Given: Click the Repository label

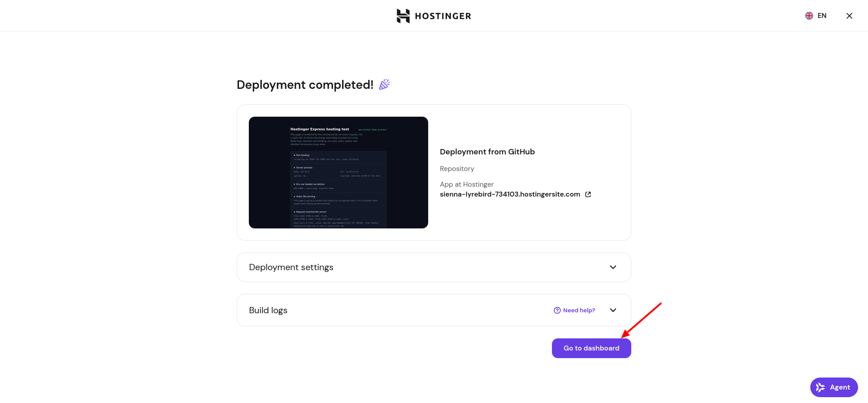Looking at the screenshot, I should pyautogui.click(x=457, y=169).
